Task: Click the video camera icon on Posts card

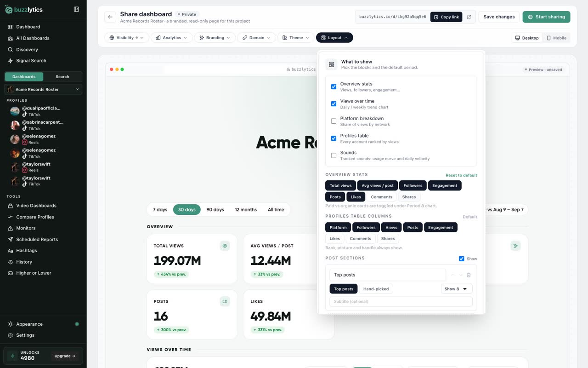Action: tap(225, 302)
